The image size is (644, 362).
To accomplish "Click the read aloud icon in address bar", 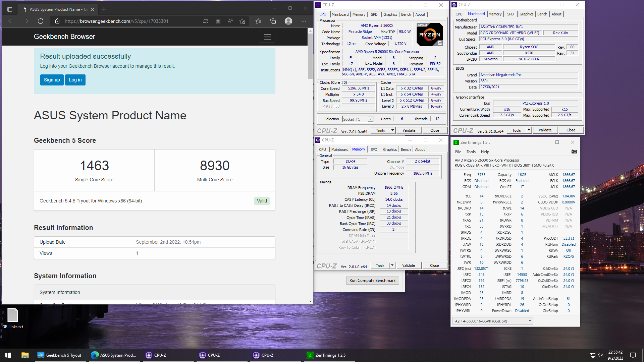I will coord(230,21).
